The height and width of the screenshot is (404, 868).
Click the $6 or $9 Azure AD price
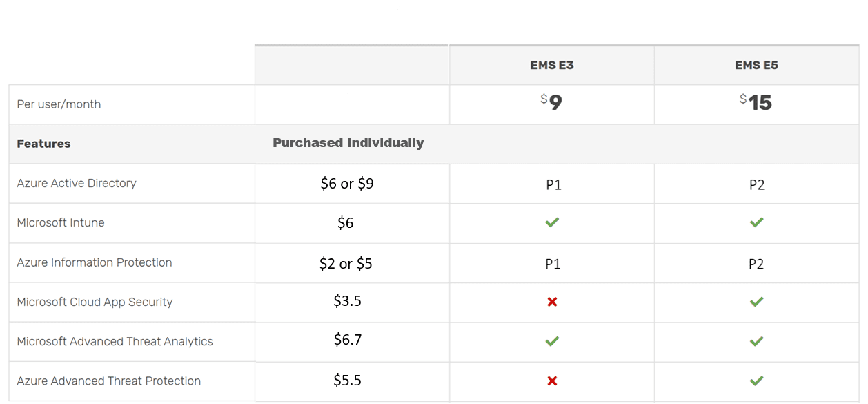347,184
